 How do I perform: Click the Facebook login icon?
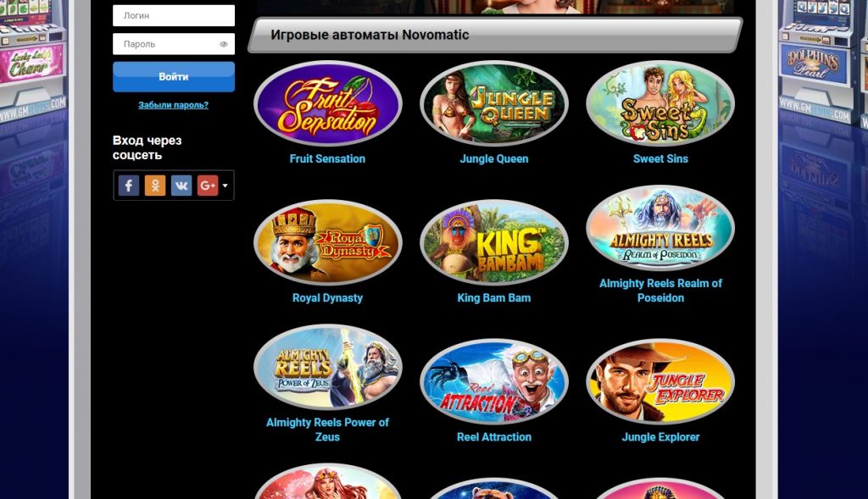coord(129,186)
